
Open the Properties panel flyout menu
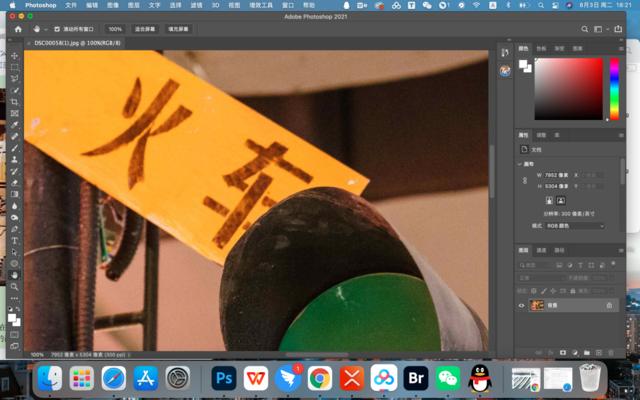click(x=621, y=135)
